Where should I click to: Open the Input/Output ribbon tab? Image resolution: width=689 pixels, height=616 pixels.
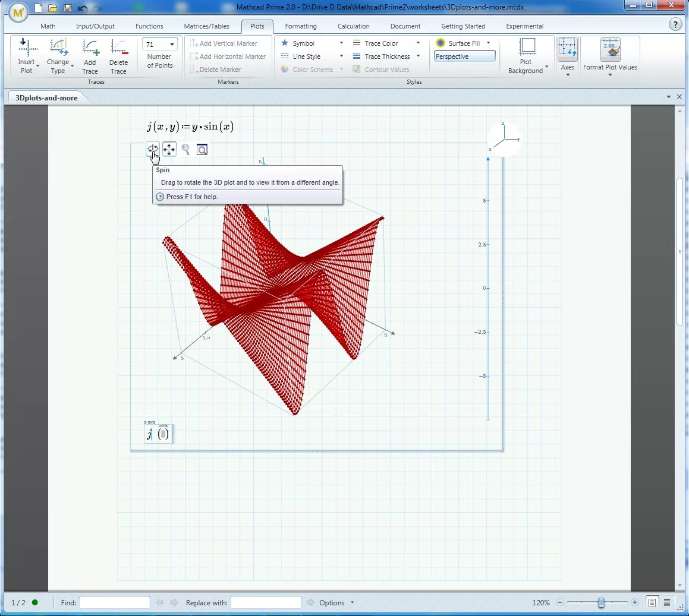coord(95,26)
